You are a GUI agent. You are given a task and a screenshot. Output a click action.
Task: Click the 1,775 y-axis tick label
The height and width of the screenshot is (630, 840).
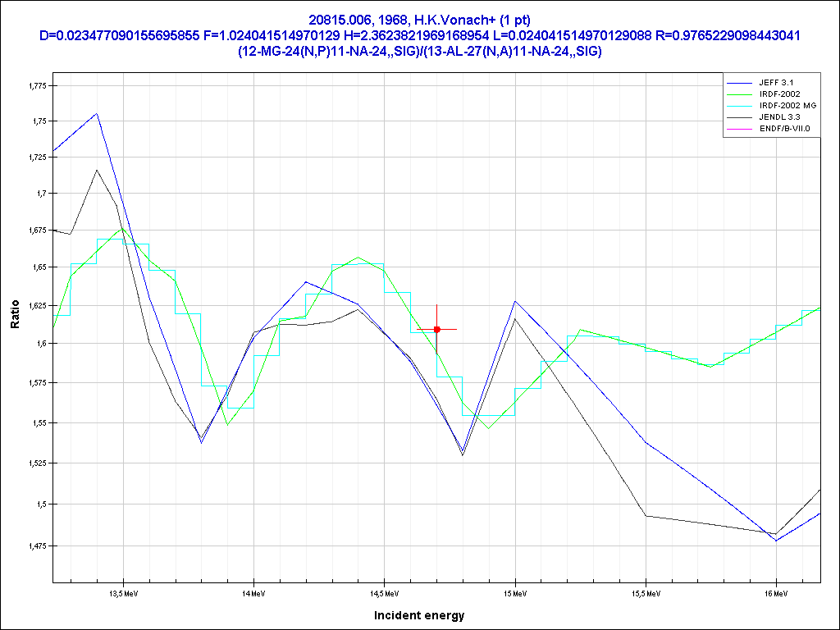(39, 85)
